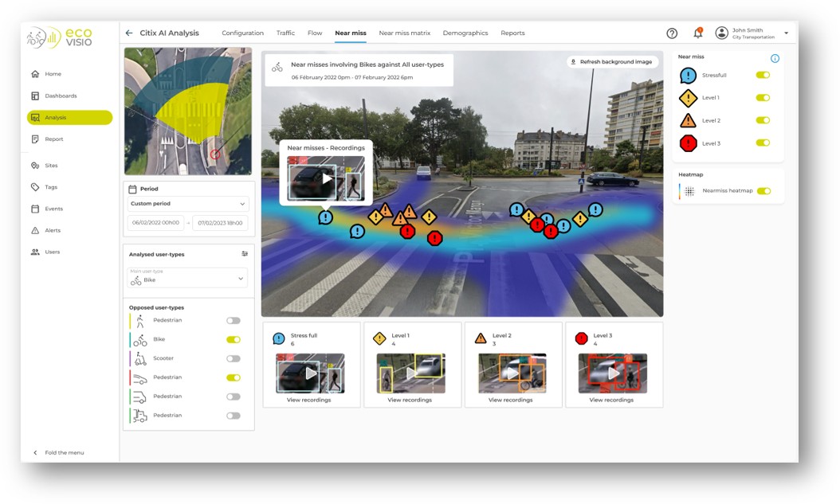Click View recordings under Level 3
Screen dimensions: 840x504
pos(611,400)
